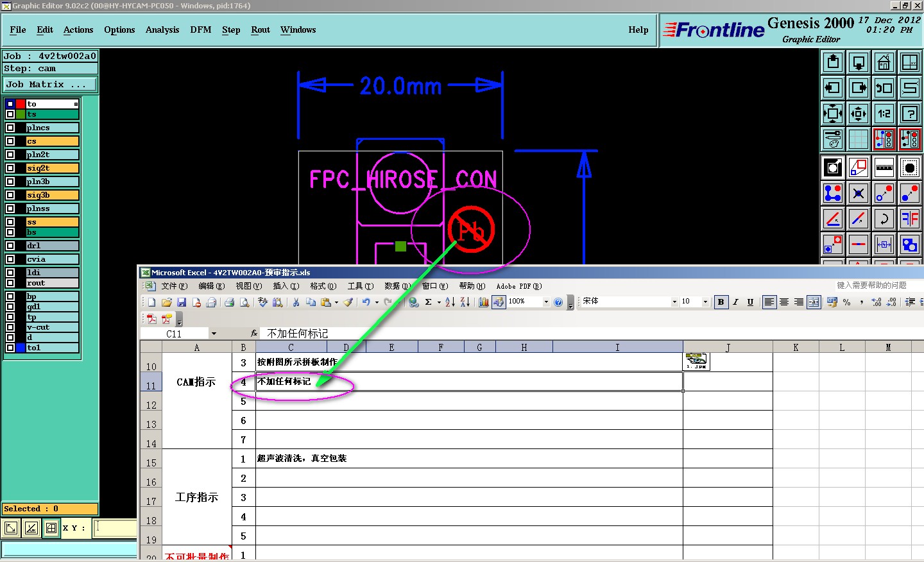Open the Name Box dropdown arrow
Viewport: 924px width, 562px height.
[x=214, y=334]
